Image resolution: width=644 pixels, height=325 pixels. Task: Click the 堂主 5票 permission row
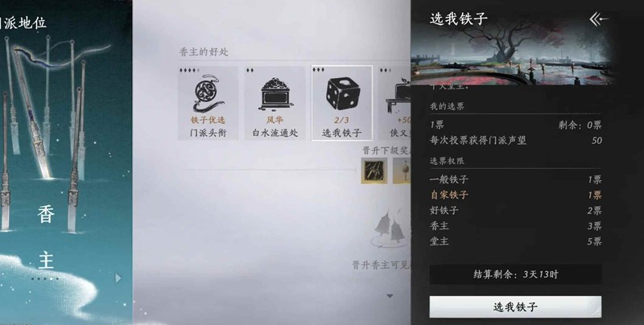click(x=515, y=241)
